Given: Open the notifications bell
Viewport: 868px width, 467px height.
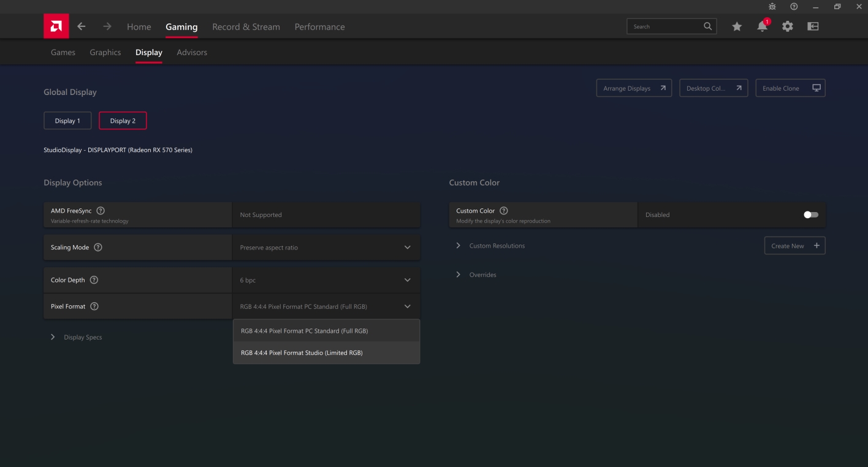Looking at the screenshot, I should [763, 26].
